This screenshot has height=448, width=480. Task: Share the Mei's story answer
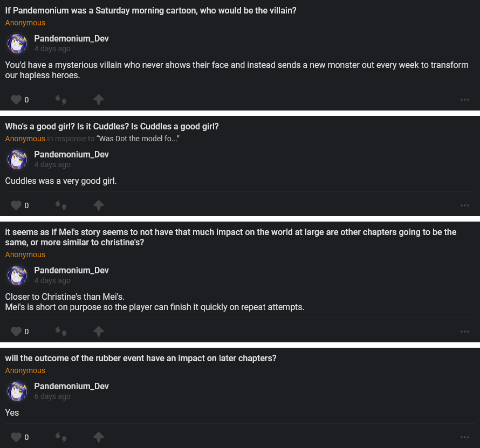98,332
